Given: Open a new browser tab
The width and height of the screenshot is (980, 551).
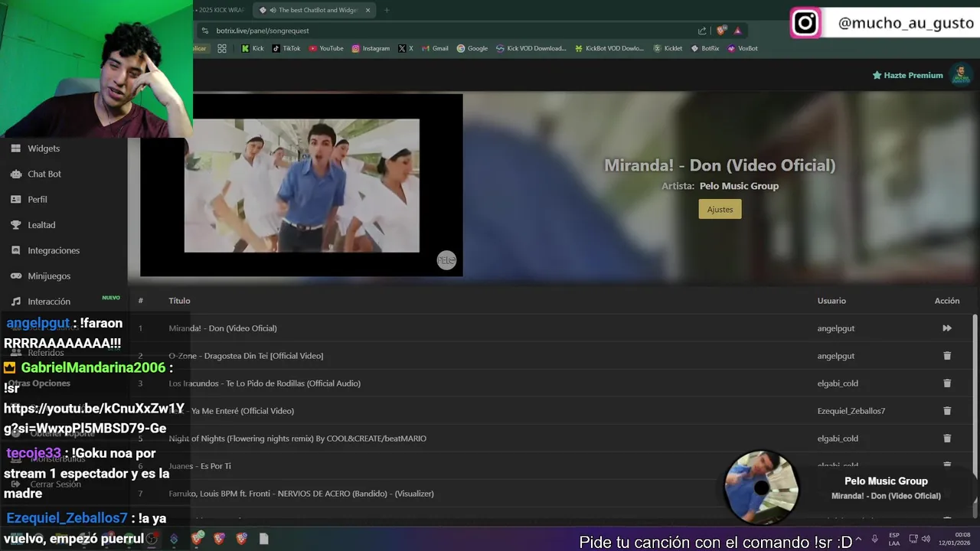Looking at the screenshot, I should tap(387, 10).
